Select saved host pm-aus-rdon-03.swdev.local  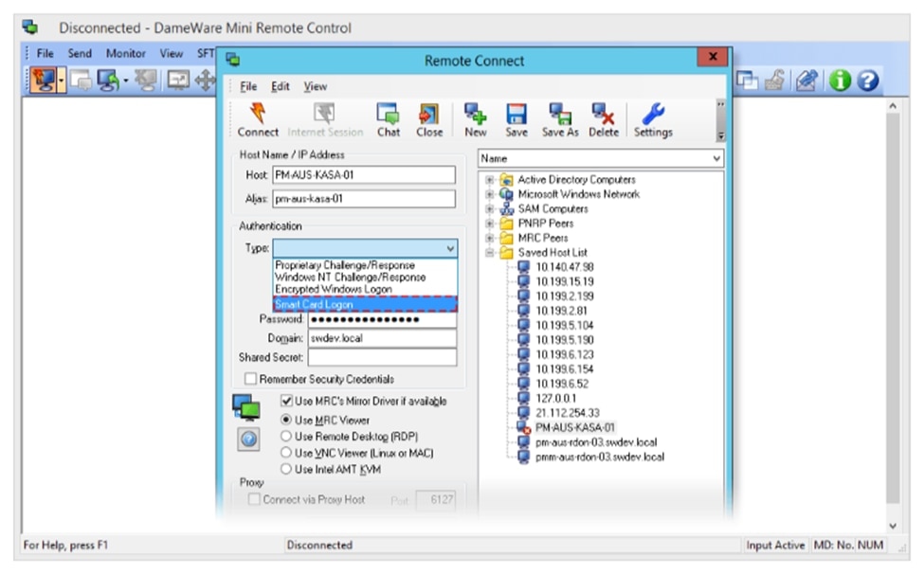point(596,442)
